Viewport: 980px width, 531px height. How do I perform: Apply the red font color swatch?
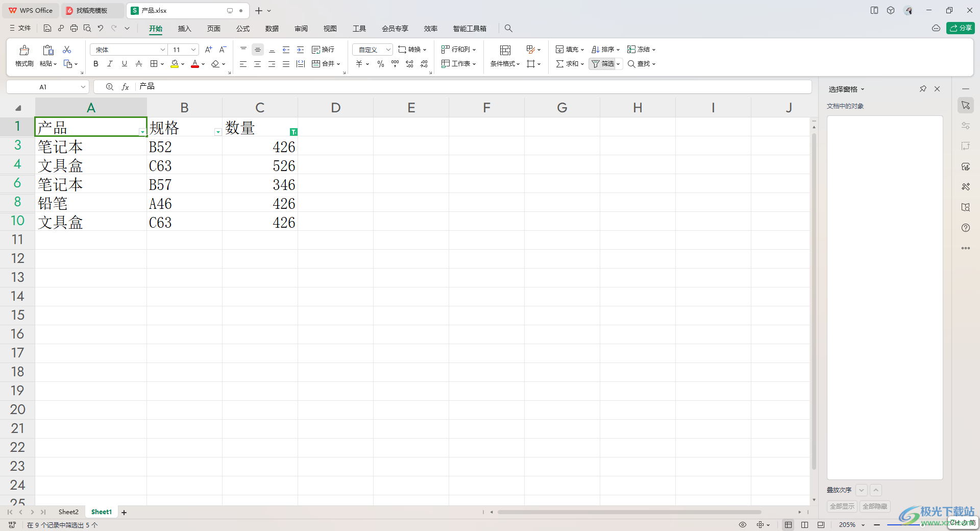[x=195, y=64]
